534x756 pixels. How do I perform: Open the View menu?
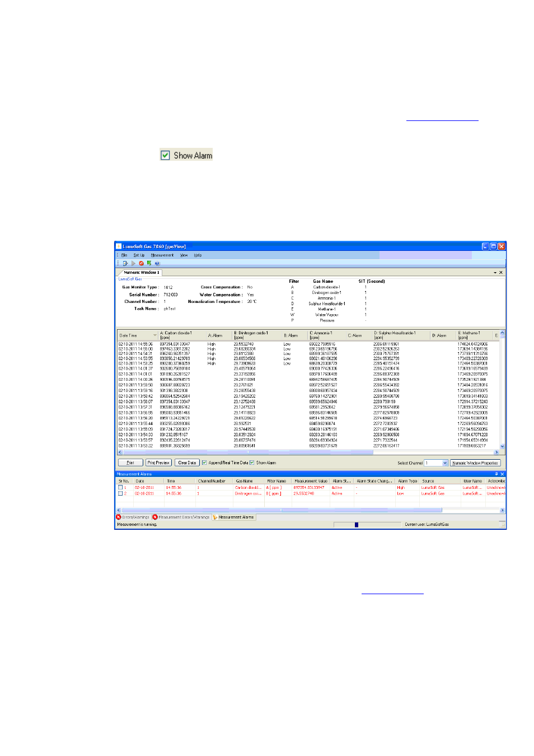[x=184, y=255]
